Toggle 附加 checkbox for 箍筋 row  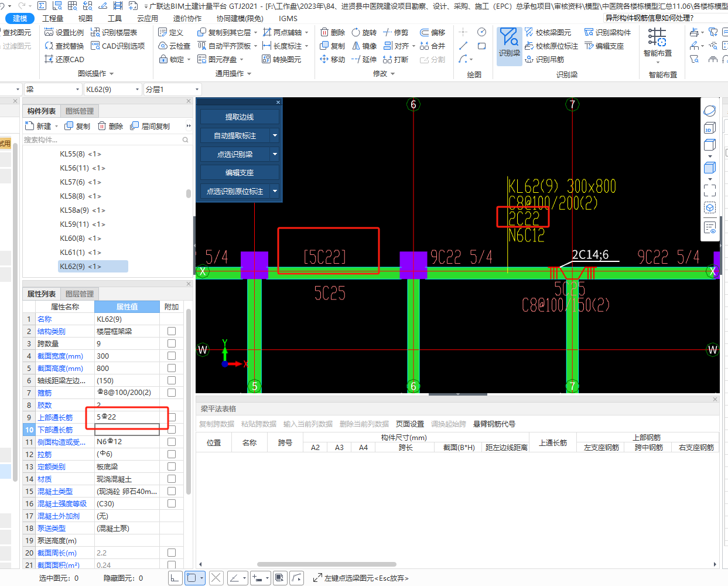coord(172,393)
